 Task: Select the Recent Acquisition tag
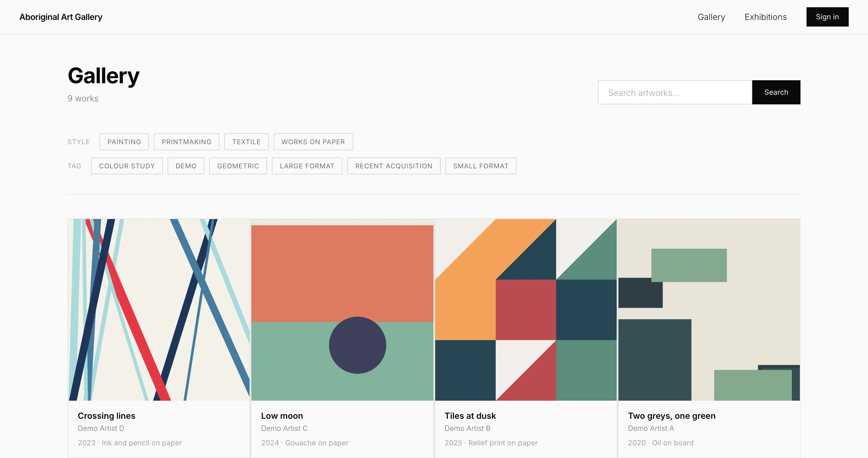click(394, 166)
